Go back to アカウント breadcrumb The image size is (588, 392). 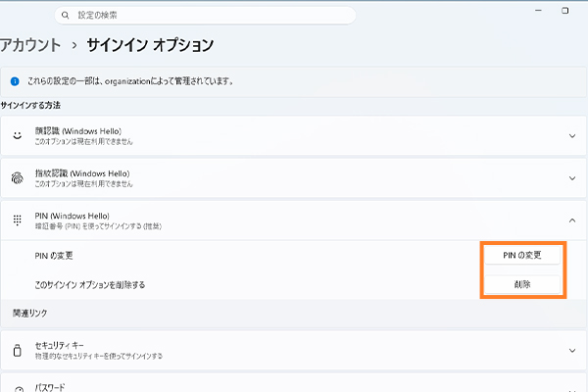coord(30,45)
